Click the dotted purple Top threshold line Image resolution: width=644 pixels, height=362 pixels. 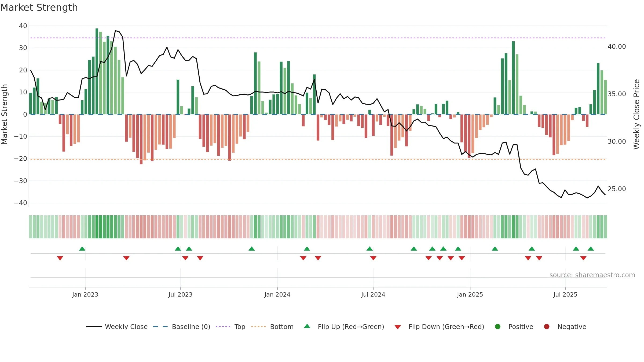coord(318,38)
